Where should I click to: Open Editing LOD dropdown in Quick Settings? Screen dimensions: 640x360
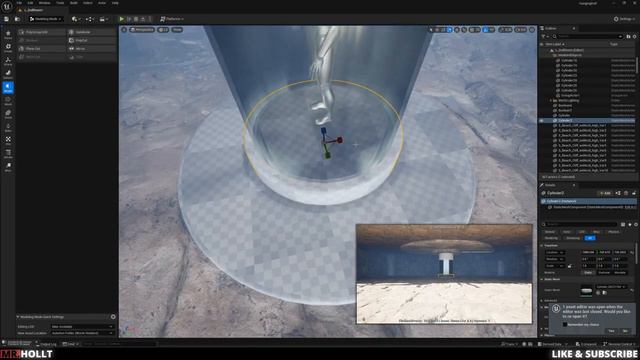coord(82,327)
